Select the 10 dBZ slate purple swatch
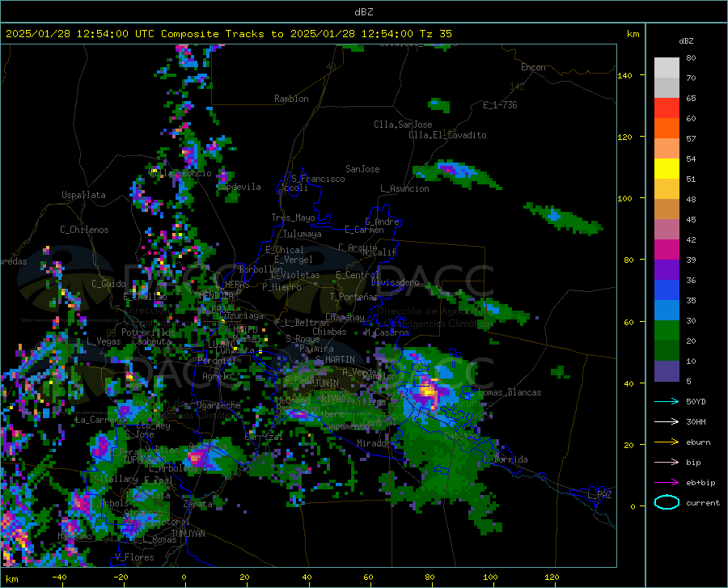 tap(667, 371)
